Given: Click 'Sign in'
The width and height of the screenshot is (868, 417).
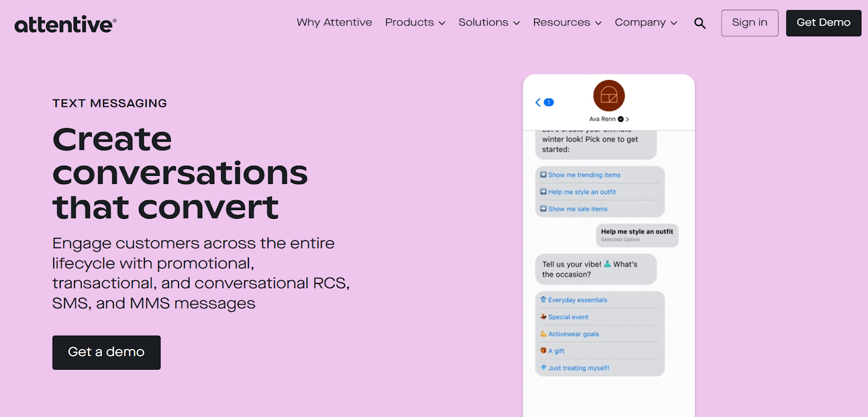Looking at the screenshot, I should point(749,23).
